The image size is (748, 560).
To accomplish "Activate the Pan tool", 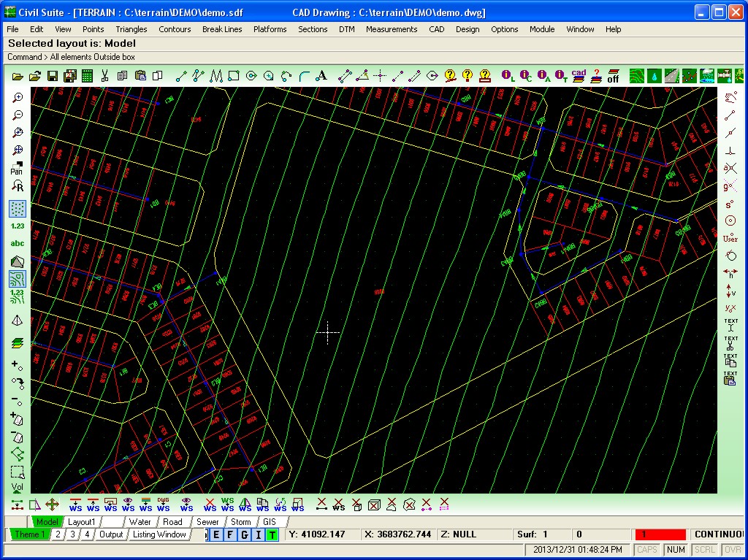I will point(18,168).
